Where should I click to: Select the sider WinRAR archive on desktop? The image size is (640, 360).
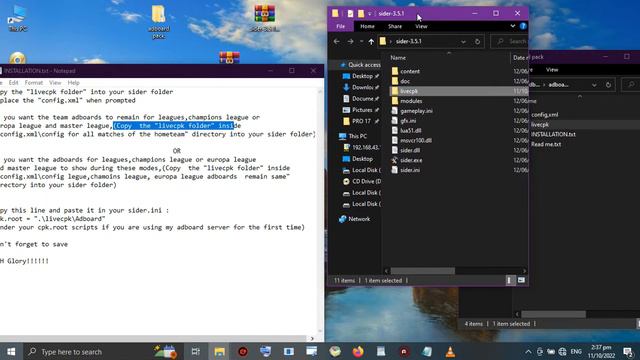point(264,18)
